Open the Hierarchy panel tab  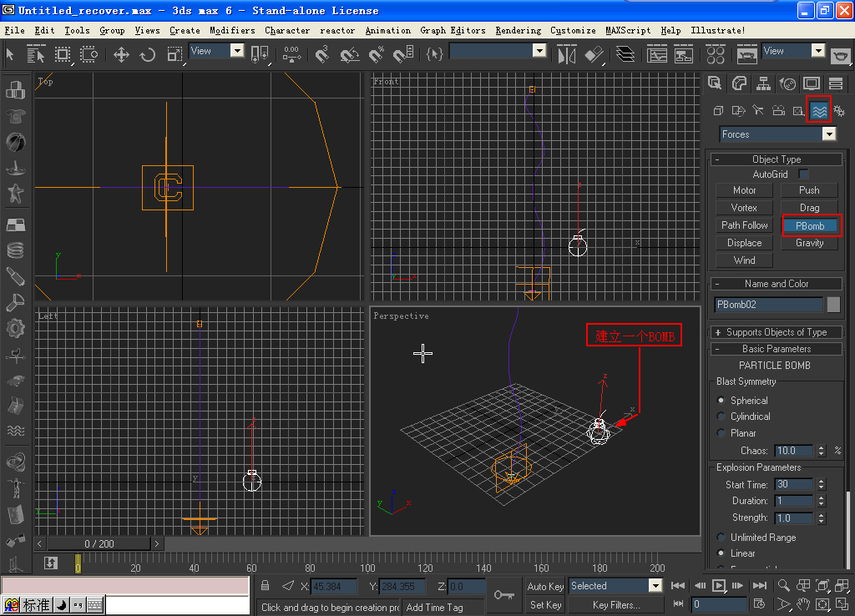click(763, 83)
